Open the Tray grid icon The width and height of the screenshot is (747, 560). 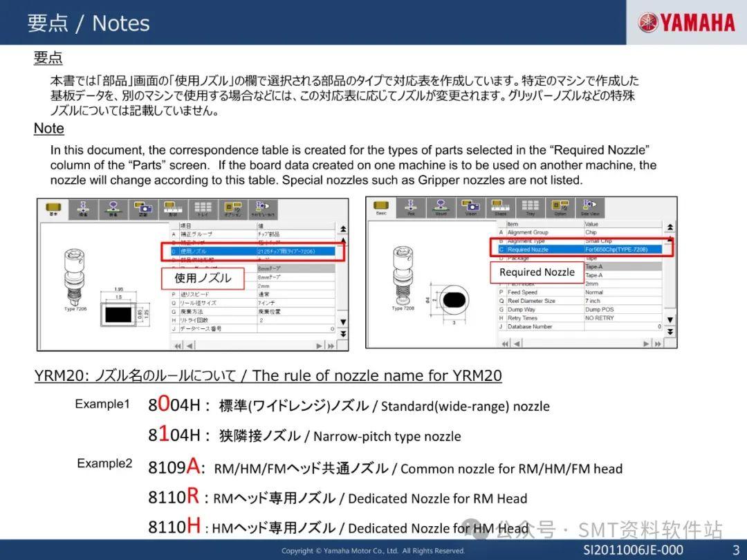531,207
